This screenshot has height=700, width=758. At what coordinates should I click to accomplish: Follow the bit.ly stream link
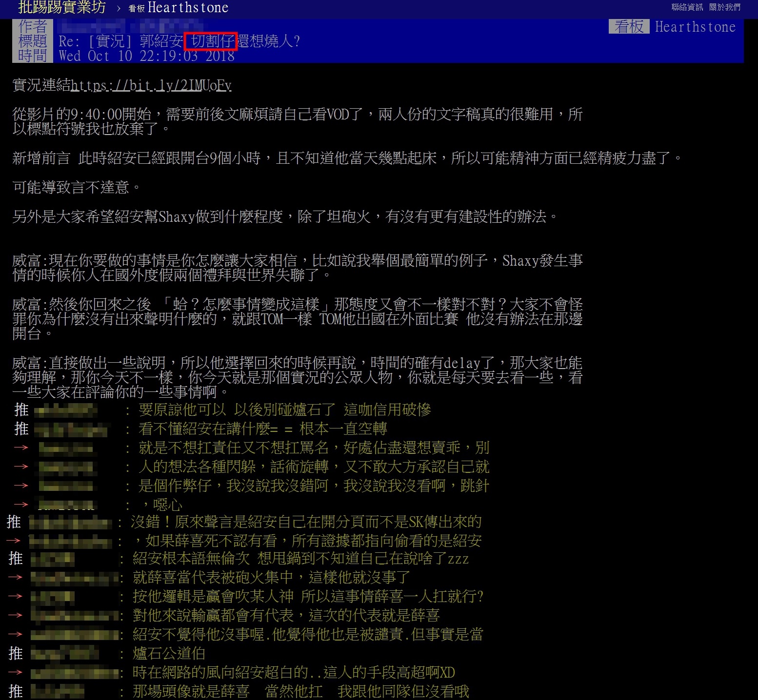pyautogui.click(x=151, y=86)
